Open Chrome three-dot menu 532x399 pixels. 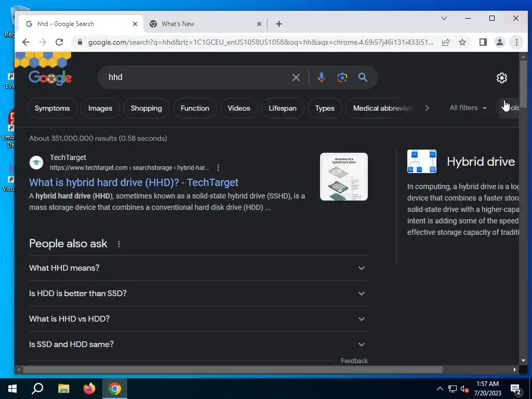pyautogui.click(x=516, y=42)
